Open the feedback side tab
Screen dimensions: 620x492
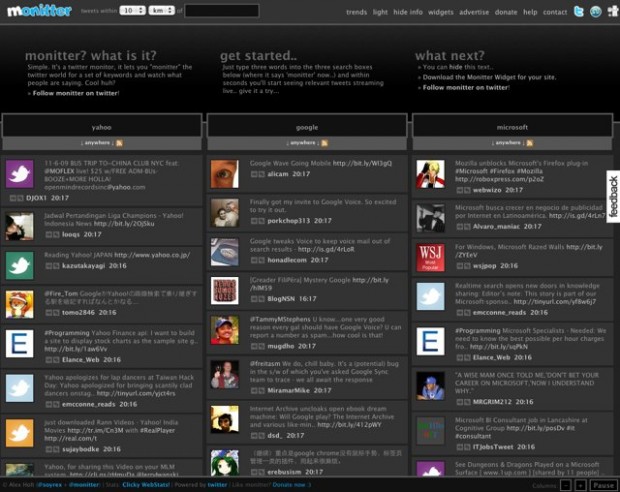tap(613, 197)
